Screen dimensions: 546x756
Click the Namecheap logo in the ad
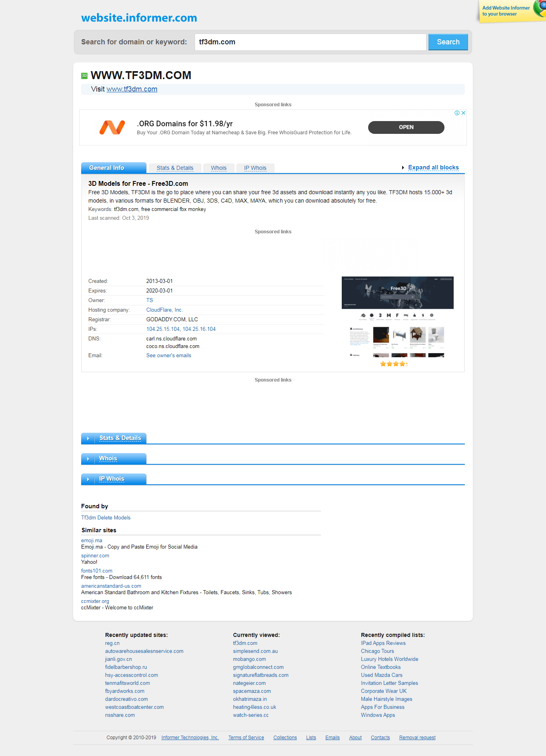pyautogui.click(x=112, y=127)
